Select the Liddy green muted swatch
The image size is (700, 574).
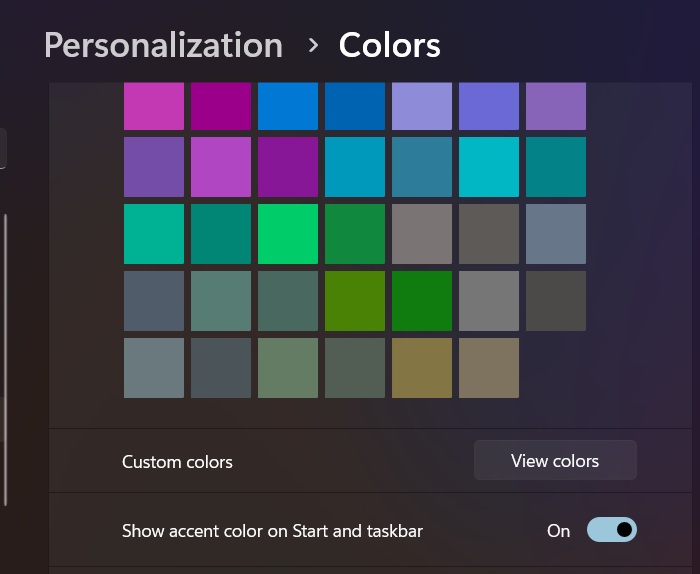click(288, 368)
